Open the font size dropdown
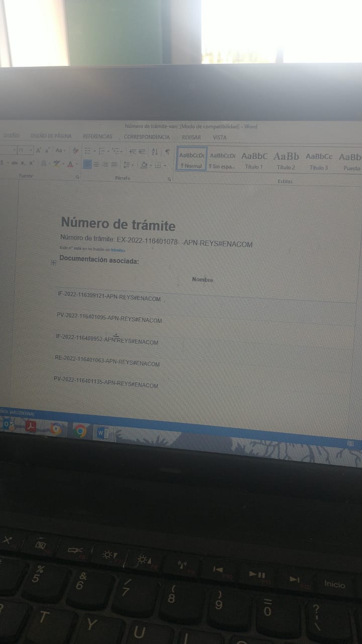Viewport: 362px width, 644px height. (x=31, y=150)
